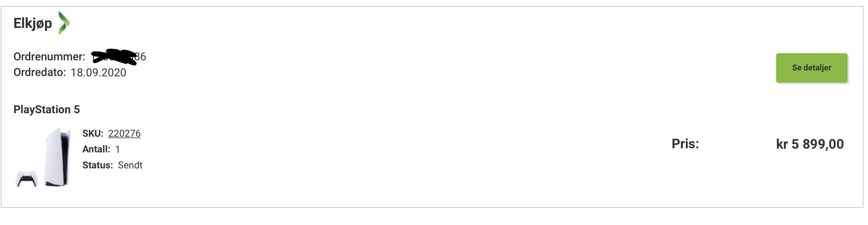Open the SKU 220276 link
Viewport: 868px width, 225px height.
click(x=124, y=133)
